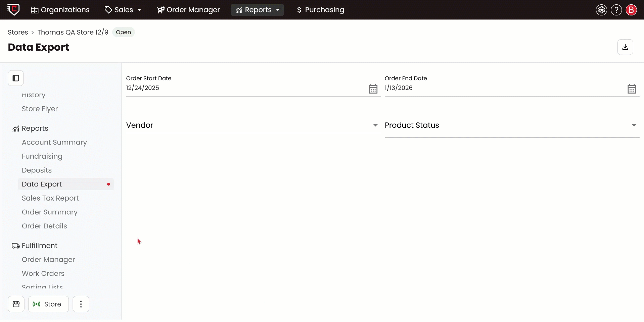Open the Reports dropdown in navbar
Image resolution: width=644 pixels, height=322 pixels.
(258, 10)
